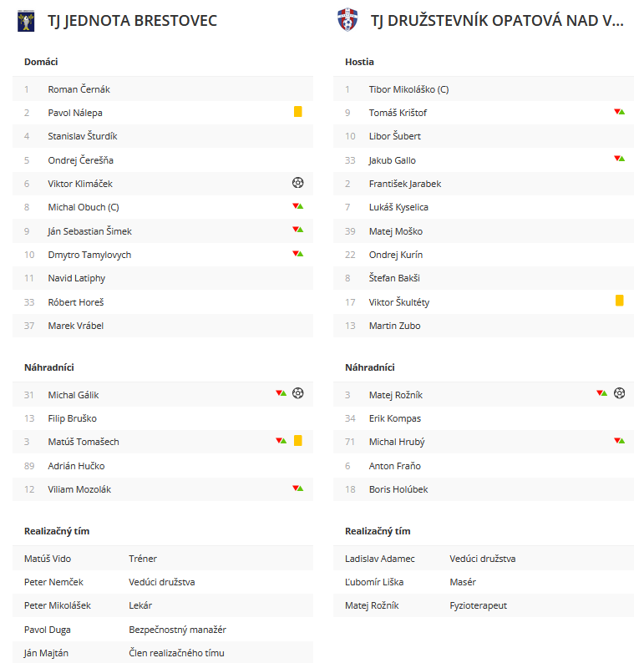
Task: Click TJ Jednota Brestovec team crest logo
Action: click(26, 21)
